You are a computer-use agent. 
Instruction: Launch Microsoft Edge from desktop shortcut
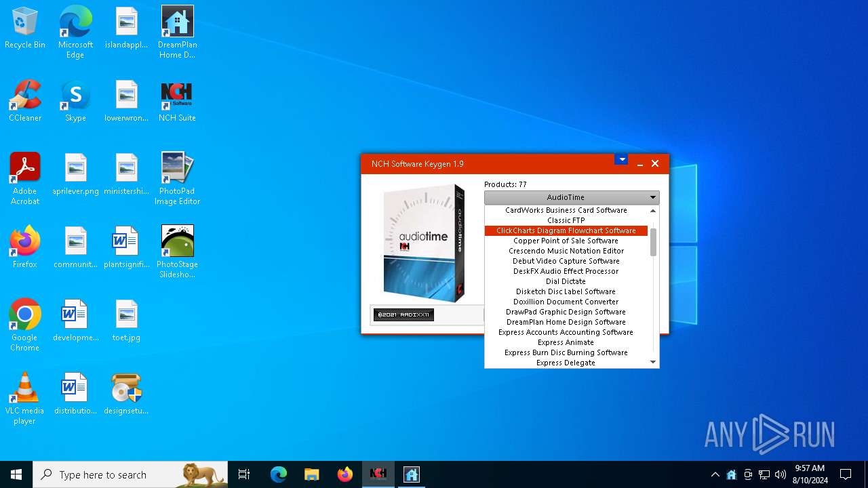tap(75, 33)
